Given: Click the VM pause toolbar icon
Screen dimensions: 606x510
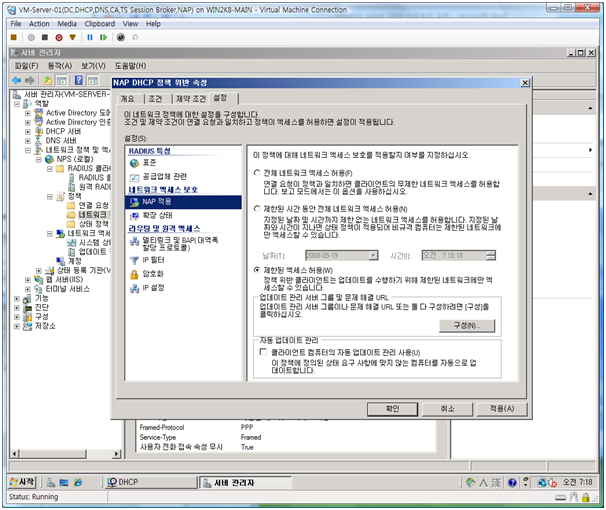Looking at the screenshot, I should (x=90, y=37).
